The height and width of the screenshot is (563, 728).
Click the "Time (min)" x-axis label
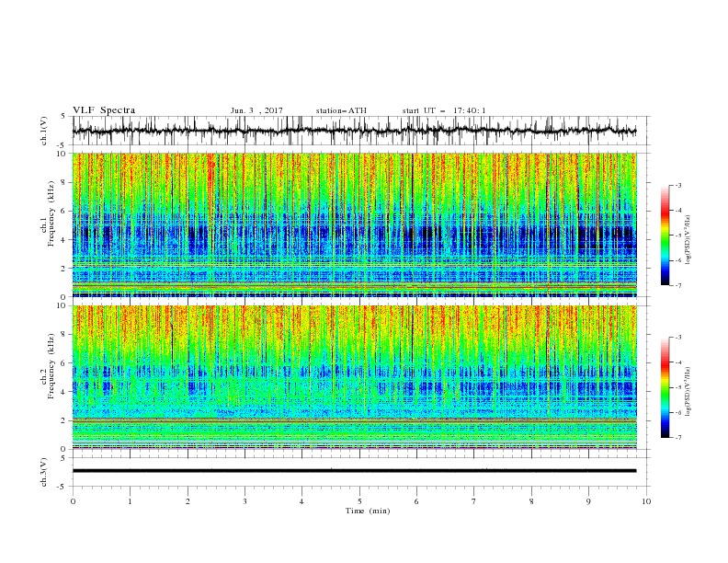[368, 511]
